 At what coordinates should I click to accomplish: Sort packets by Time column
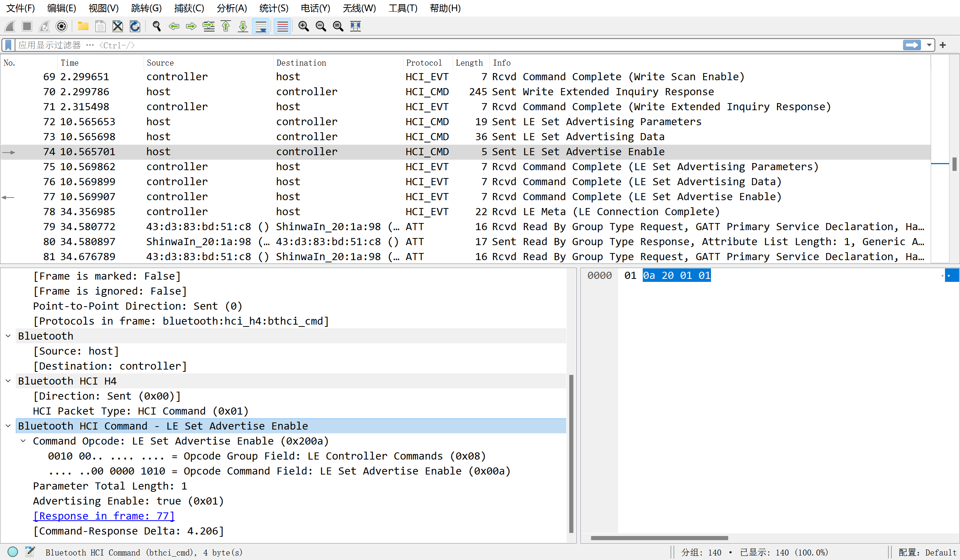pos(100,63)
